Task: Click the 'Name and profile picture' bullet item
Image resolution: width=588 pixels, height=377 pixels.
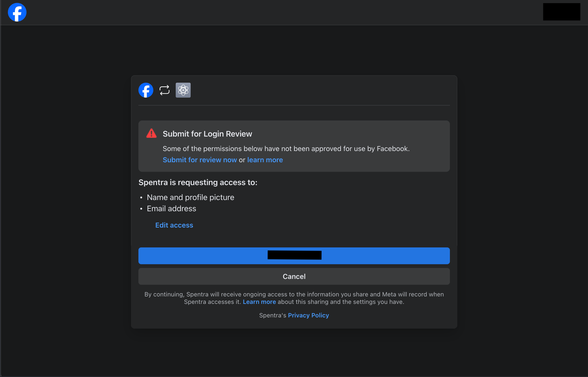Action: tap(191, 197)
